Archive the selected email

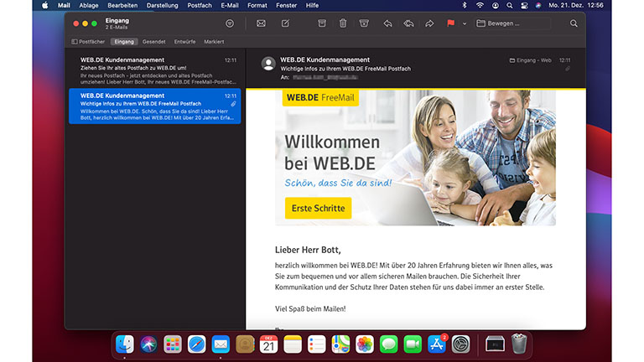(x=322, y=23)
